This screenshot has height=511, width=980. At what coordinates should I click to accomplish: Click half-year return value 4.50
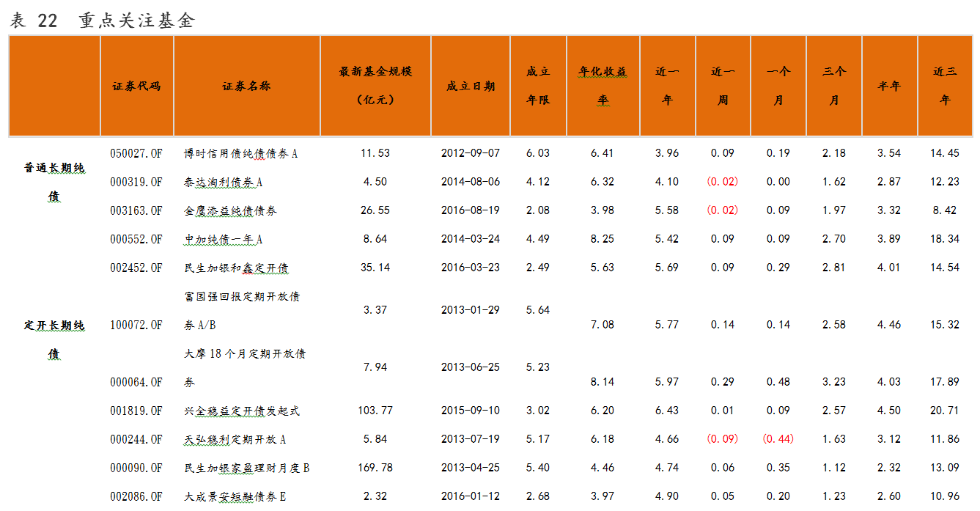point(889,411)
